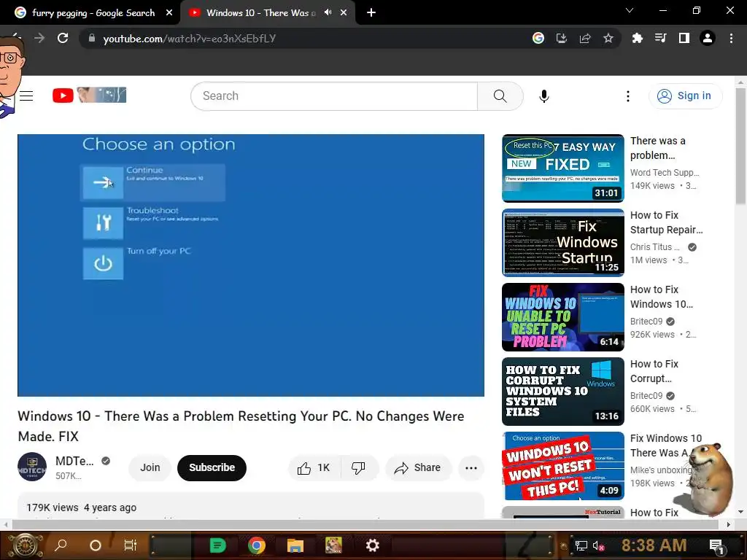This screenshot has width=747, height=560.
Task: Open the Fix Windows Startup thumbnail
Action: (x=563, y=242)
